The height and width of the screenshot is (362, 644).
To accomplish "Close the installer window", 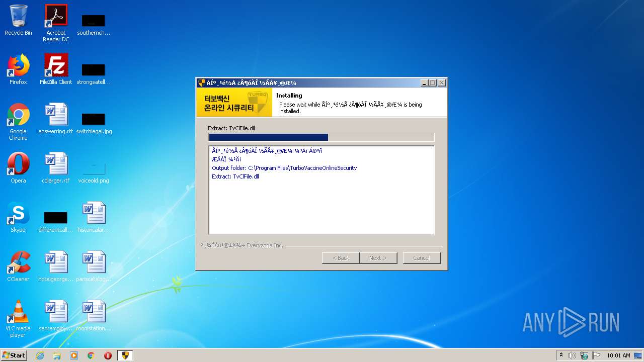I will tap(441, 83).
